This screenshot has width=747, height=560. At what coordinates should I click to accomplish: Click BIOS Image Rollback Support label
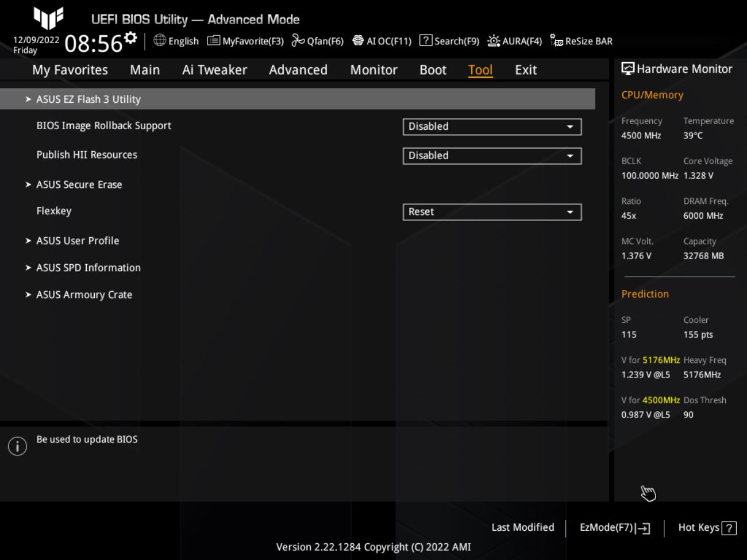[103, 126]
